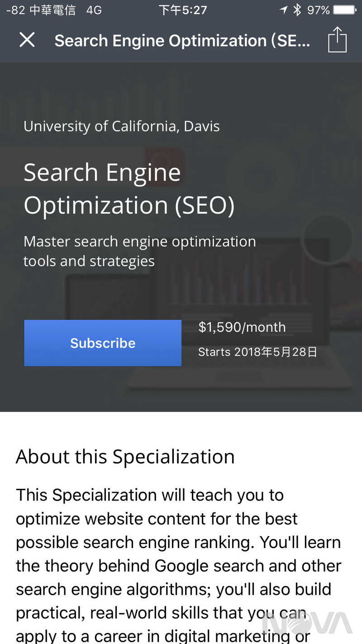Tap the University of California, Davis label
Screen dimensions: 362x644
[x=122, y=126]
